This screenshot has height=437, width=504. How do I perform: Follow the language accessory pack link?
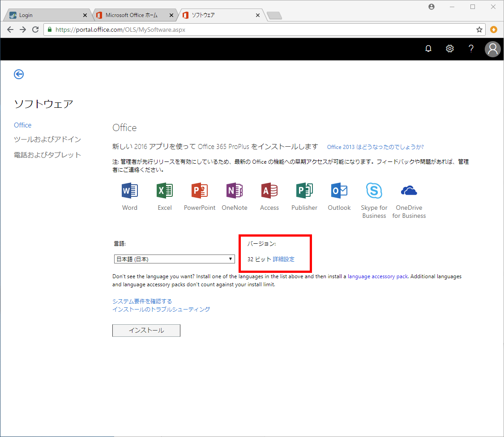378,276
